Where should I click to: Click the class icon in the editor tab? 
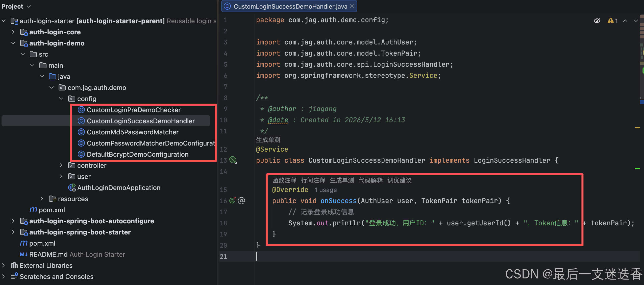tap(227, 6)
